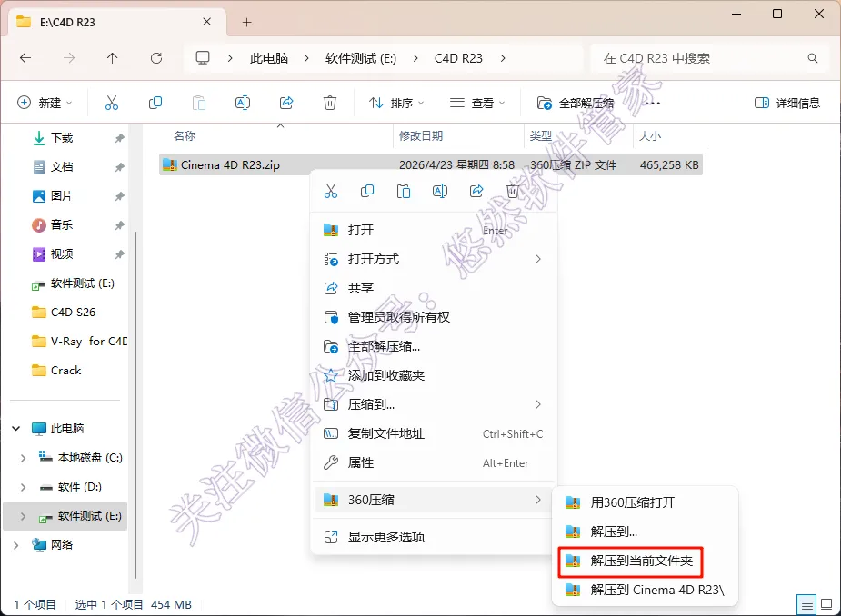
Task: Open the Crack folder in the sidebar
Action: tap(65, 370)
